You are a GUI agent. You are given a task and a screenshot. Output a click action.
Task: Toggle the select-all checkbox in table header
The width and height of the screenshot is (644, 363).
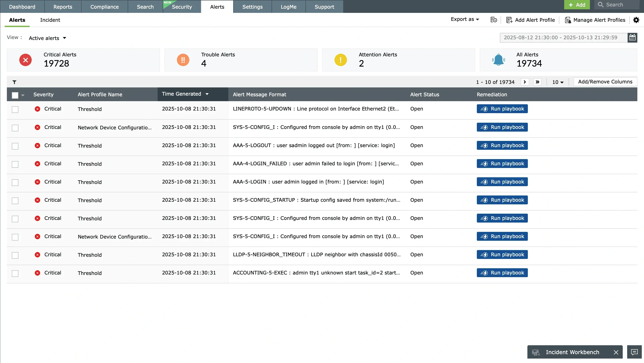(x=15, y=95)
